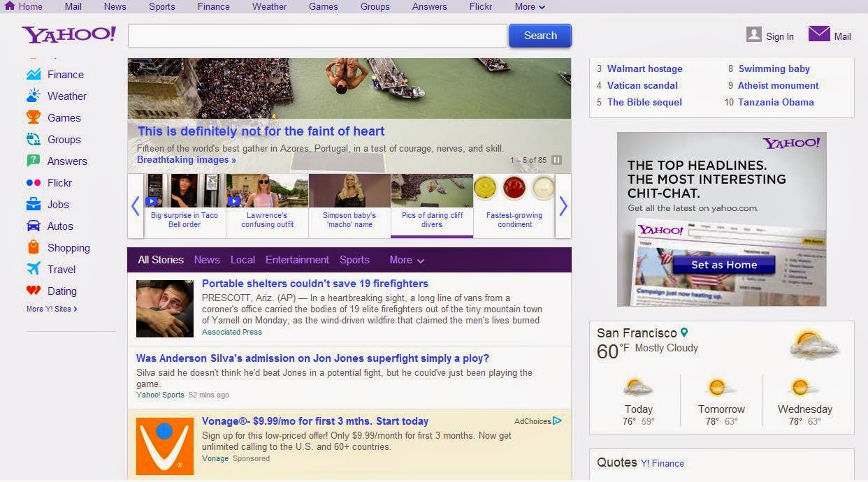
Task: Click the AdChoices triangle icon
Action: [x=557, y=421]
